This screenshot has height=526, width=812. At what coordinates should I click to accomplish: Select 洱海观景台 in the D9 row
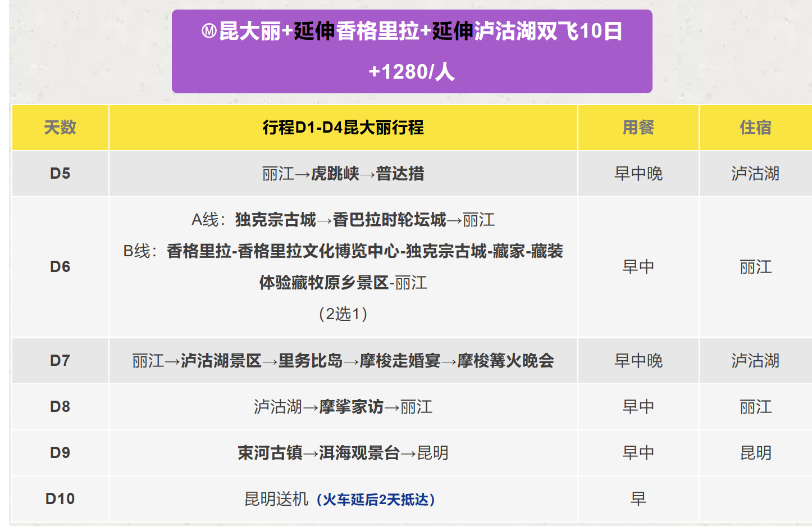click(x=359, y=453)
